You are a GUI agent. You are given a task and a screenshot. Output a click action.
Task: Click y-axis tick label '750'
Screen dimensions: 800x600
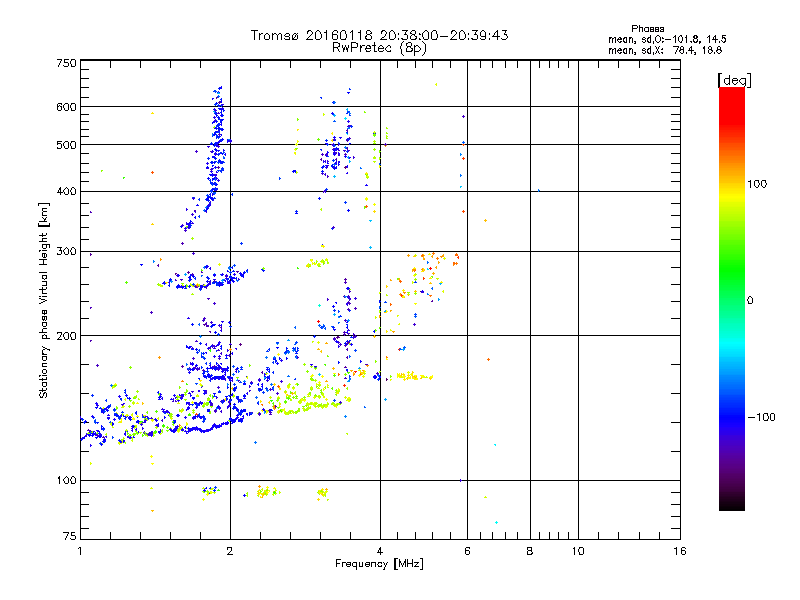tap(66, 63)
